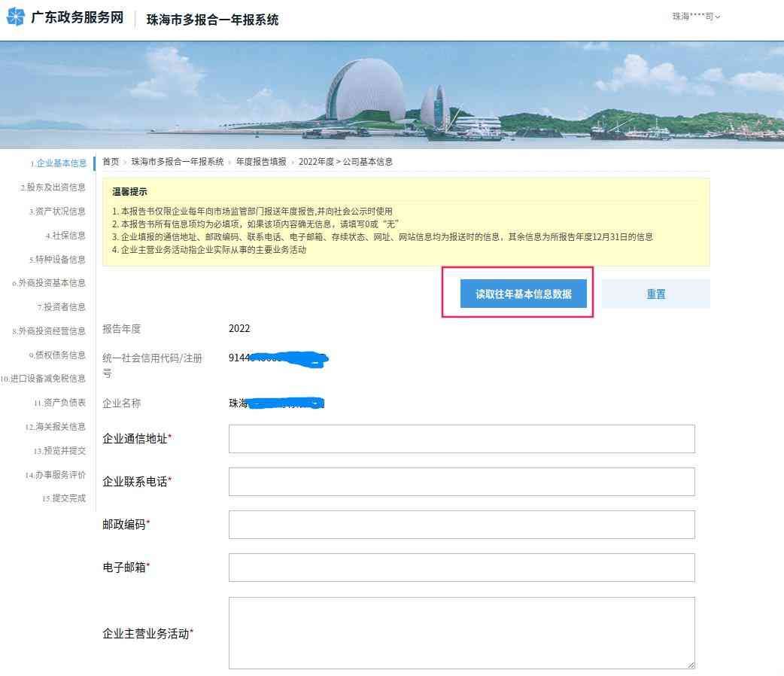Image resolution: width=784 pixels, height=676 pixels.
Task: Open 2.股东及出资信息 step
Action: point(53,187)
